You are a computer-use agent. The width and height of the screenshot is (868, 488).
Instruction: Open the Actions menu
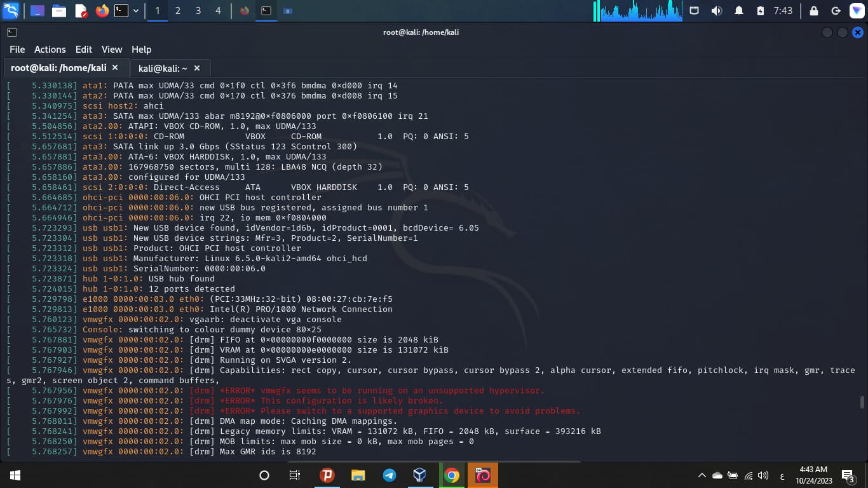click(50, 50)
